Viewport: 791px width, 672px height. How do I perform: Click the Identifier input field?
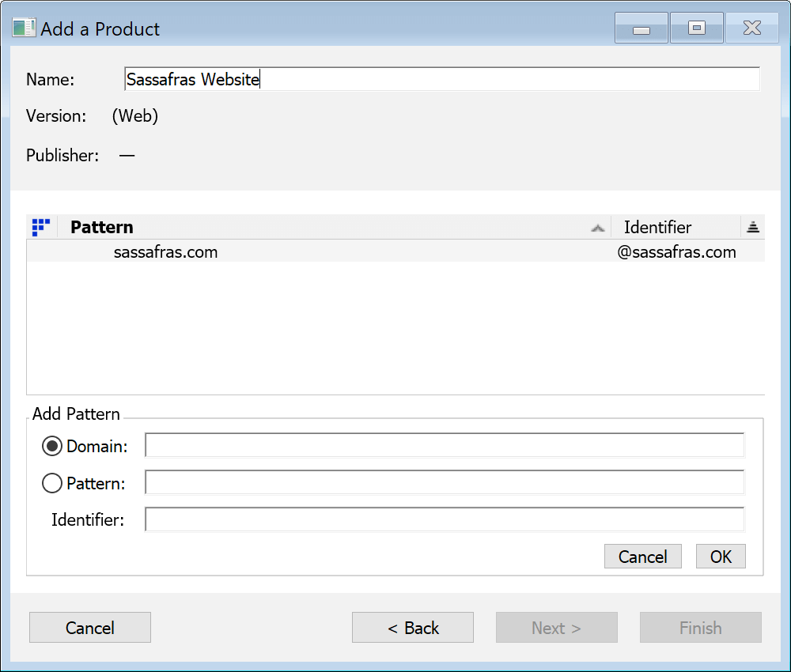click(x=443, y=519)
